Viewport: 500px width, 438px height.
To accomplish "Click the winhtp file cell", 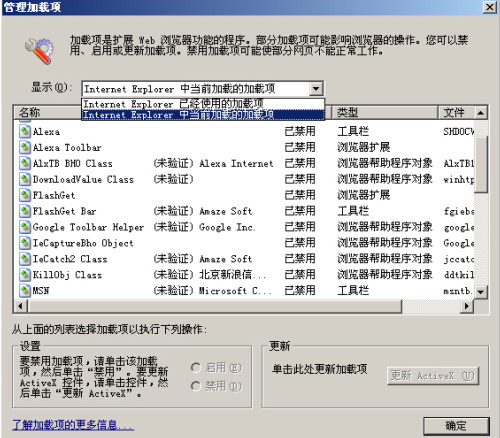I will click(x=459, y=179).
